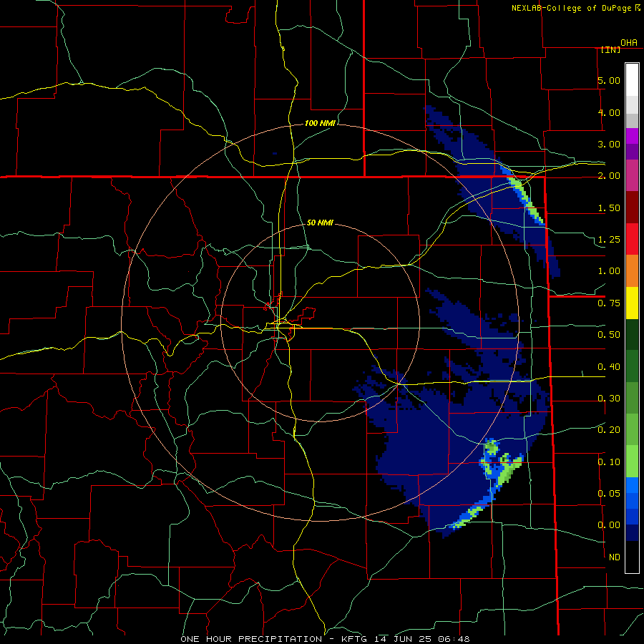Click the 5.00 legend value
The width and height of the screenshot is (644, 644).
[609, 80]
